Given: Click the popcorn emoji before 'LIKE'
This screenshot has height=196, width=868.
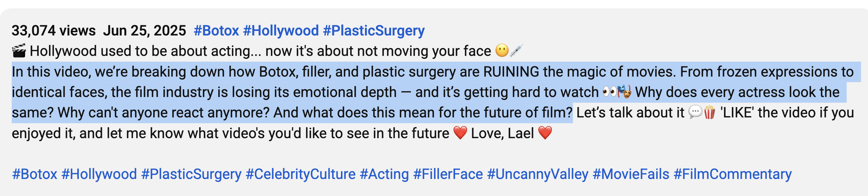Looking at the screenshot, I should click(709, 112).
